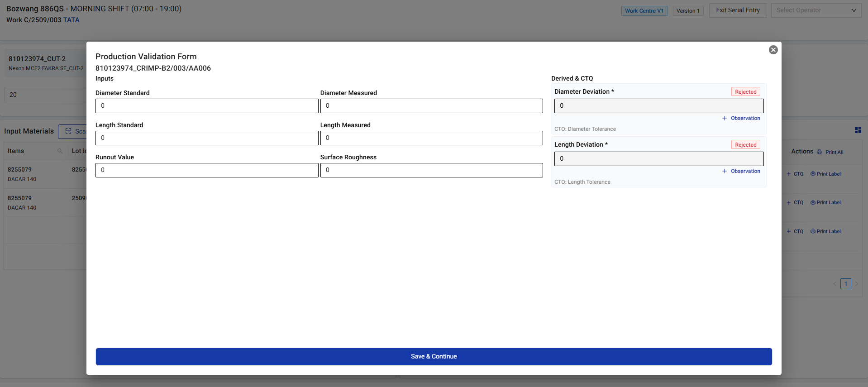Open the Select Operator dropdown
Image resolution: width=868 pixels, height=387 pixels.
pyautogui.click(x=816, y=10)
